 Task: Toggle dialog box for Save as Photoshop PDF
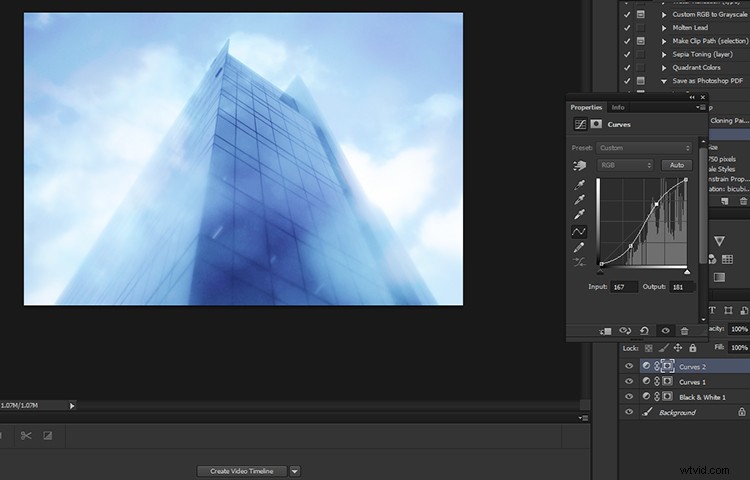641,81
